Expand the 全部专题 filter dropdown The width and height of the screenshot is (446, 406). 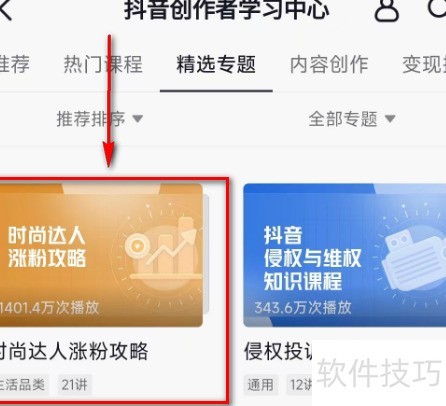tap(352, 119)
